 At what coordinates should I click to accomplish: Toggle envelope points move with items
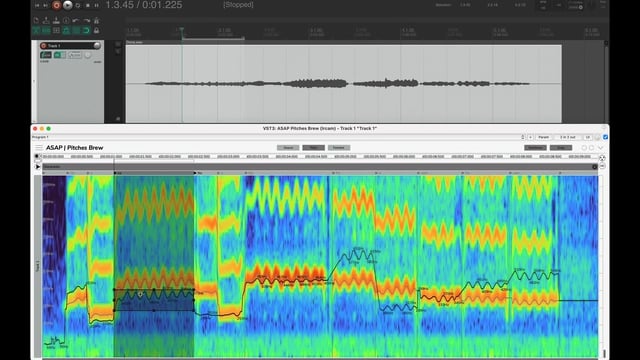coord(66,31)
